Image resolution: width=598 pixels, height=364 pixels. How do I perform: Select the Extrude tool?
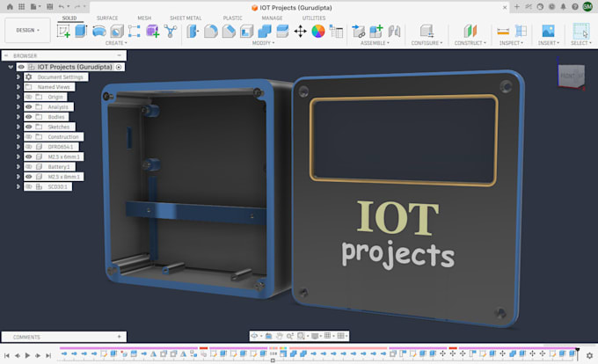click(x=81, y=31)
